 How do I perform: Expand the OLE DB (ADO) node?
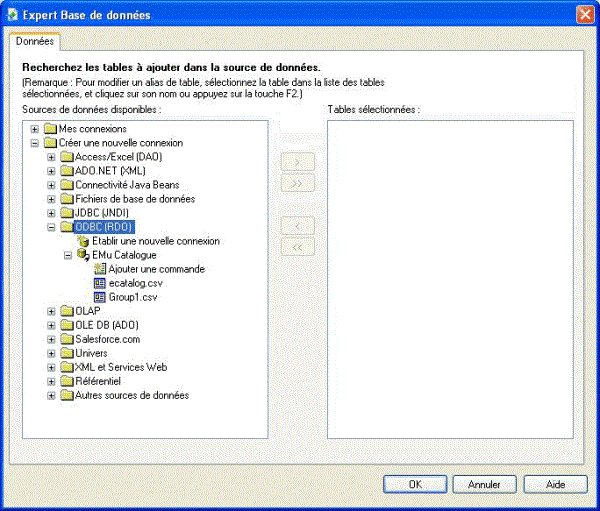[x=52, y=325]
